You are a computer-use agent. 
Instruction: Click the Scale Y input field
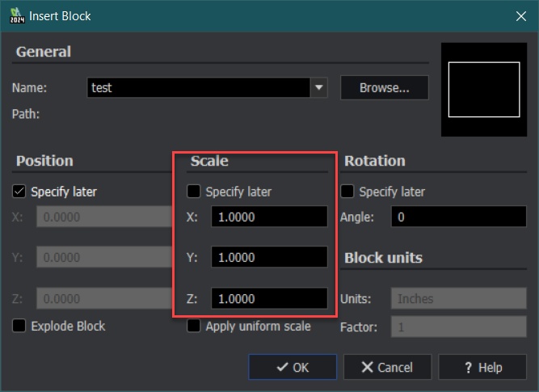[269, 257]
